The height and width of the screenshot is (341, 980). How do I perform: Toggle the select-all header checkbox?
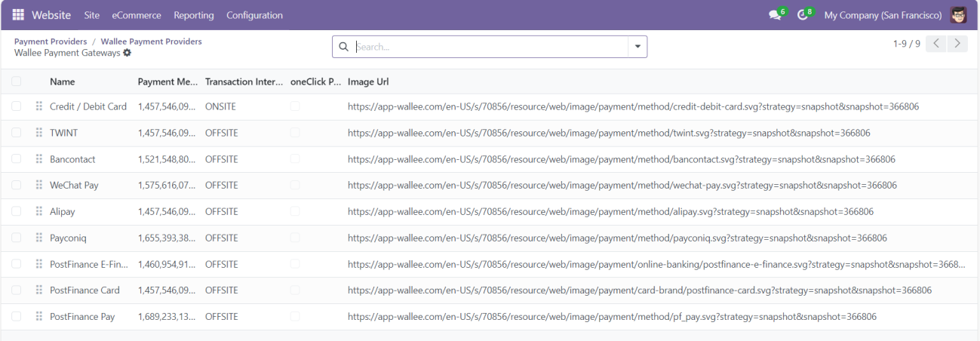(17, 81)
